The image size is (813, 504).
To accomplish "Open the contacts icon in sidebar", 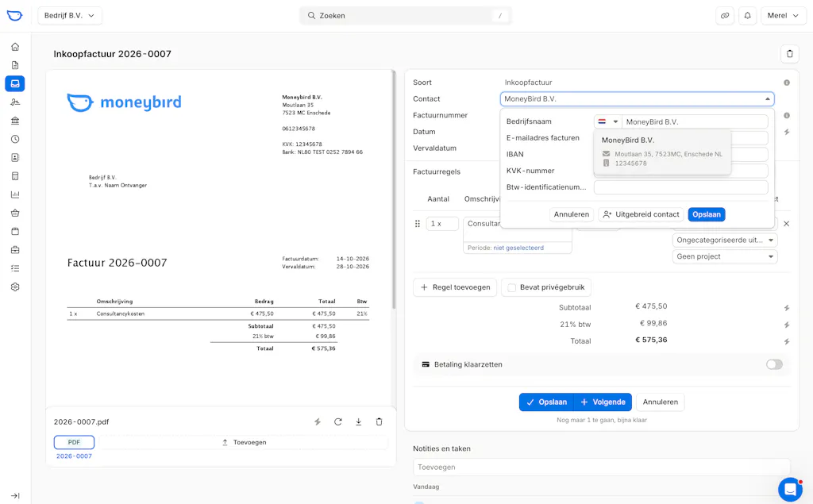I will pos(15,158).
